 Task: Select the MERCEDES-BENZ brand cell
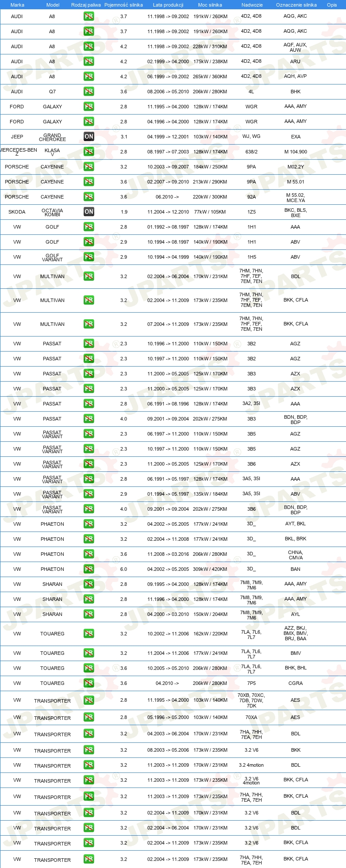(x=18, y=152)
